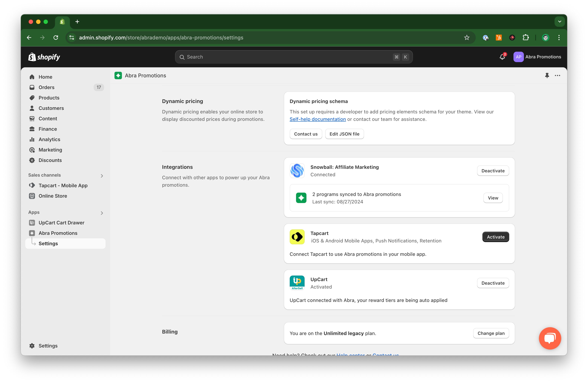Click the Customers person icon
Viewport: 588px width, 383px height.
coord(32,108)
